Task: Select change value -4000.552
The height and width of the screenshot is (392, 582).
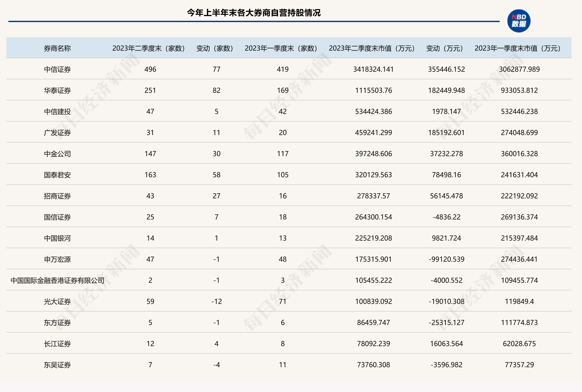Action: pyautogui.click(x=446, y=280)
